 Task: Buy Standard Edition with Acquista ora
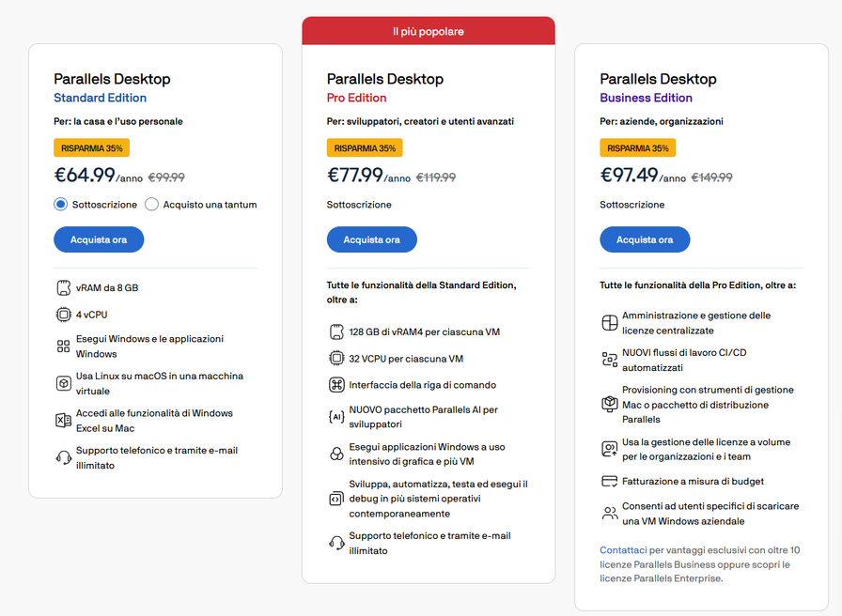tap(99, 239)
